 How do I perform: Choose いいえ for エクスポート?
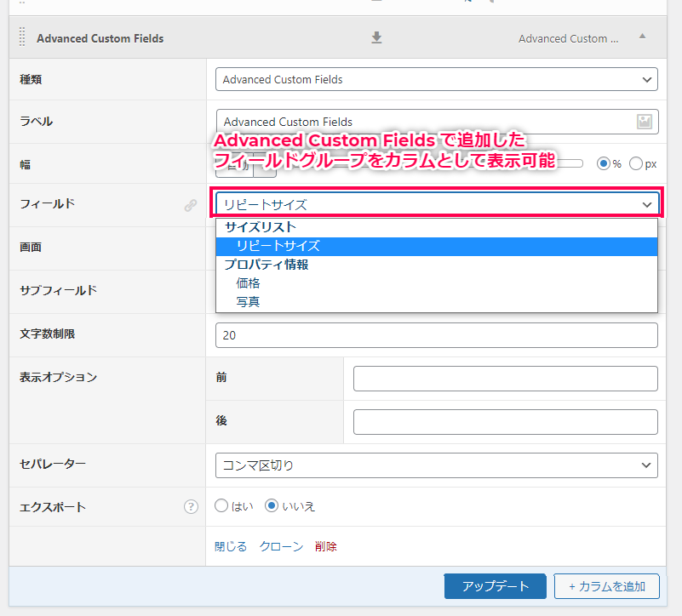click(272, 505)
